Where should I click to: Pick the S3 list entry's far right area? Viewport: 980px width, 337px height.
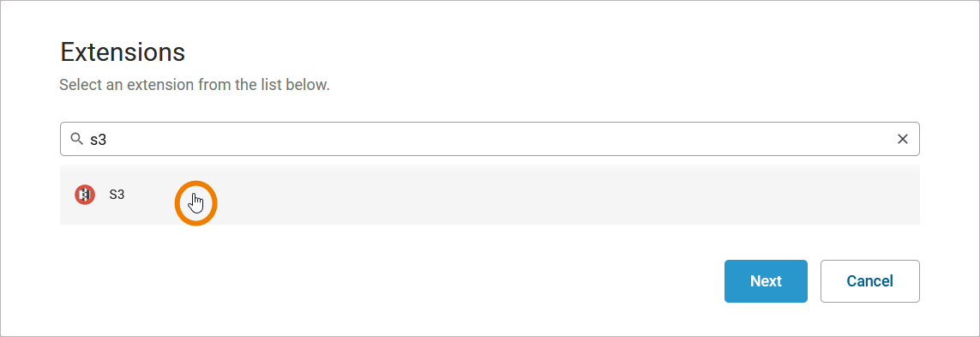(875, 195)
